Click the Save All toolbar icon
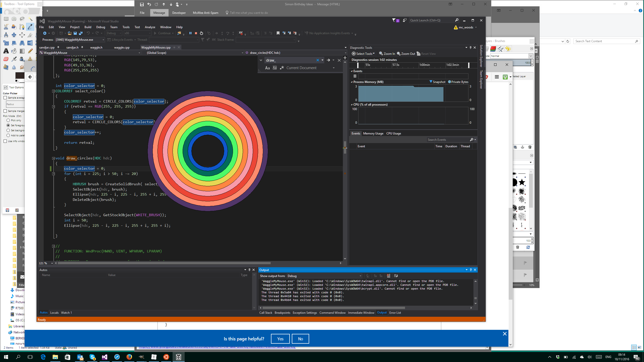Image resolution: width=644 pixels, height=362 pixels. (x=81, y=33)
